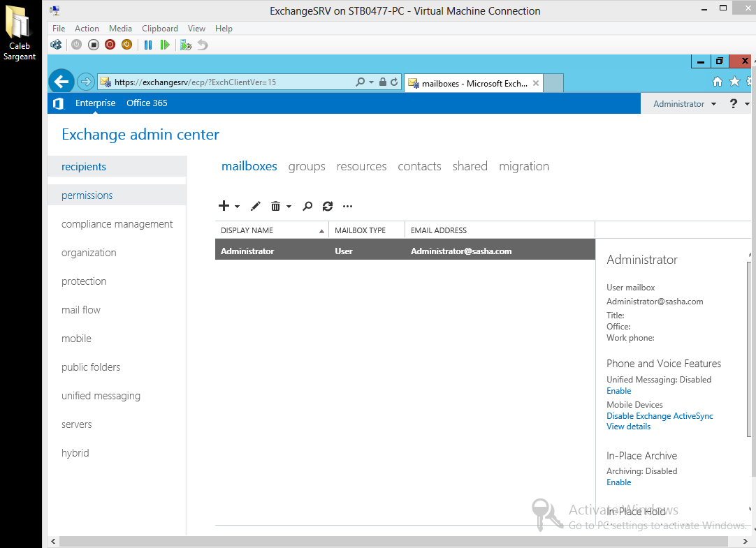The width and height of the screenshot is (756, 548).
Task: Click the Ctrl+Alt+Del toolbar icon
Action: tap(56, 45)
